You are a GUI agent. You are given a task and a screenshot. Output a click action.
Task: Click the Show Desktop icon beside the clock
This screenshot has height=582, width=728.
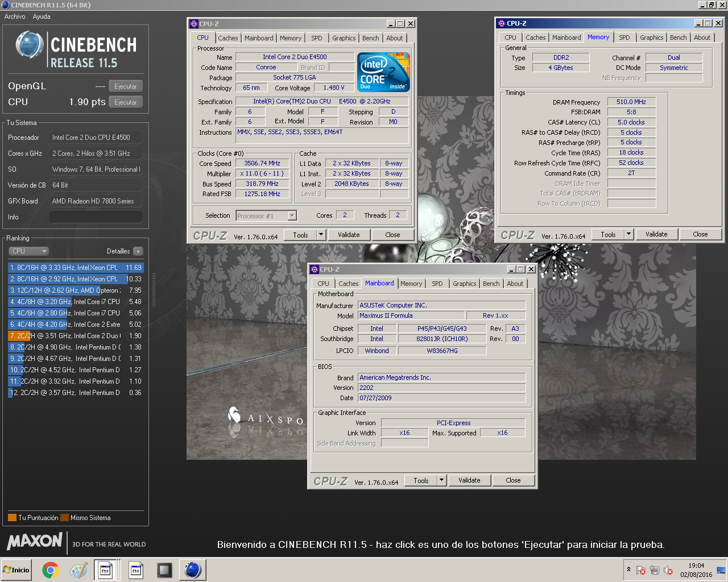point(721,570)
